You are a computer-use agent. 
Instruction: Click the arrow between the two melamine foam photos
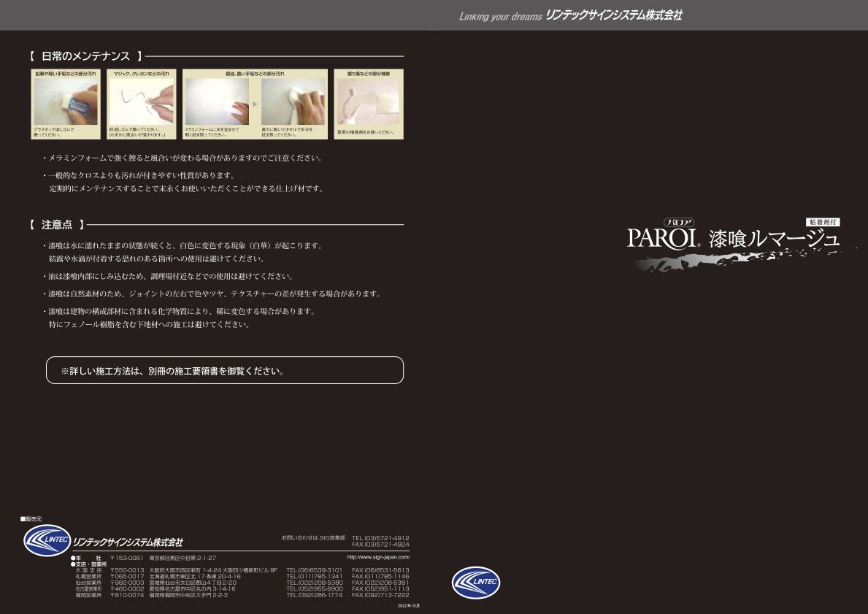pos(256,104)
